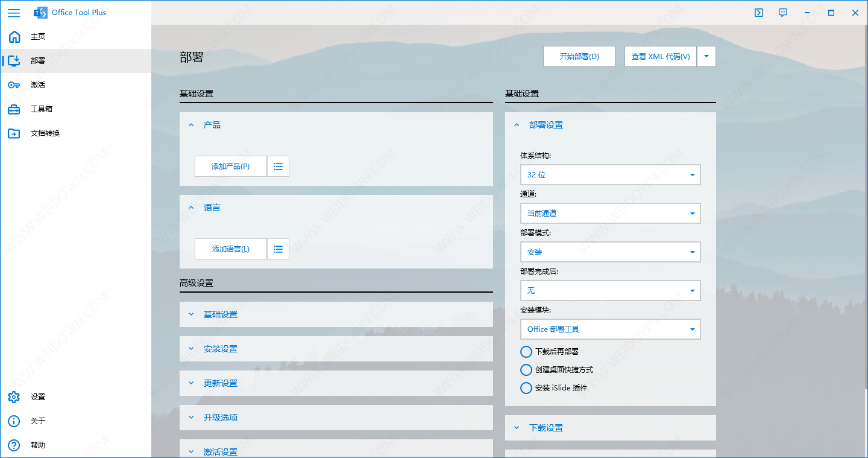Enable the 创建桌面快捷方式 option
The image size is (868, 458).
526,370
